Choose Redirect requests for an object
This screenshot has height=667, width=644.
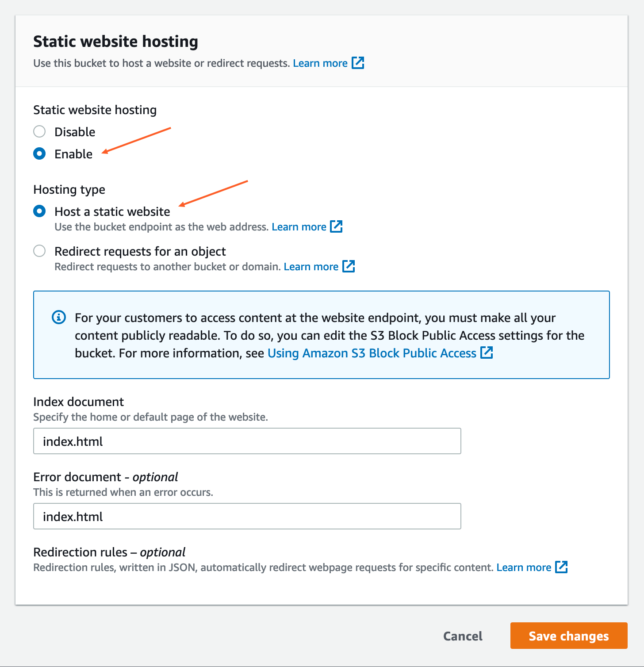(39, 251)
